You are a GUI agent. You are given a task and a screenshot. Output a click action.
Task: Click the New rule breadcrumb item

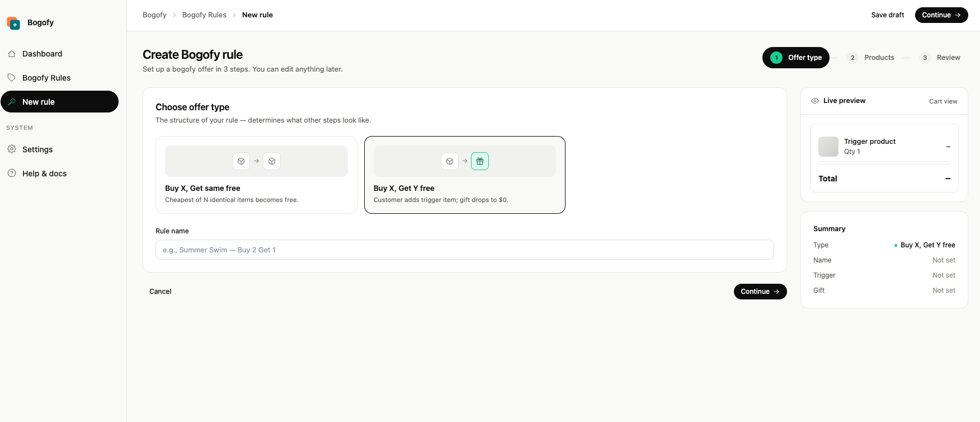pyautogui.click(x=257, y=15)
